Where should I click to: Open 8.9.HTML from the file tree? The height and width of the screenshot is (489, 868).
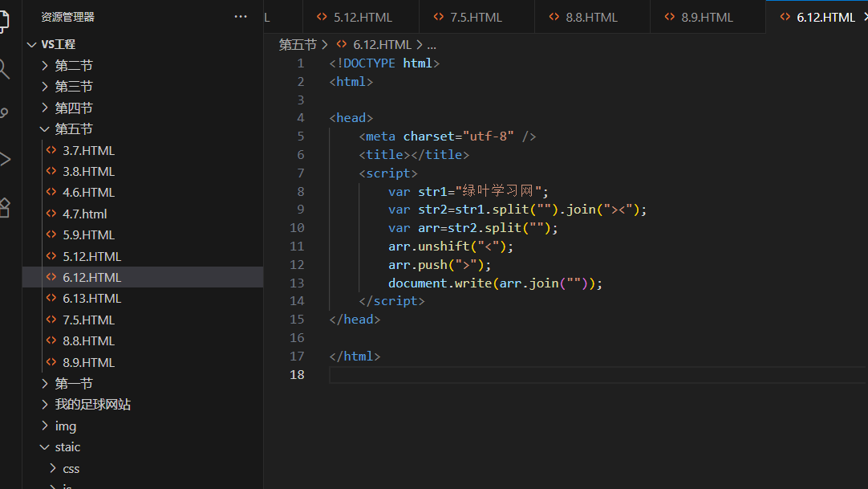pos(143,362)
